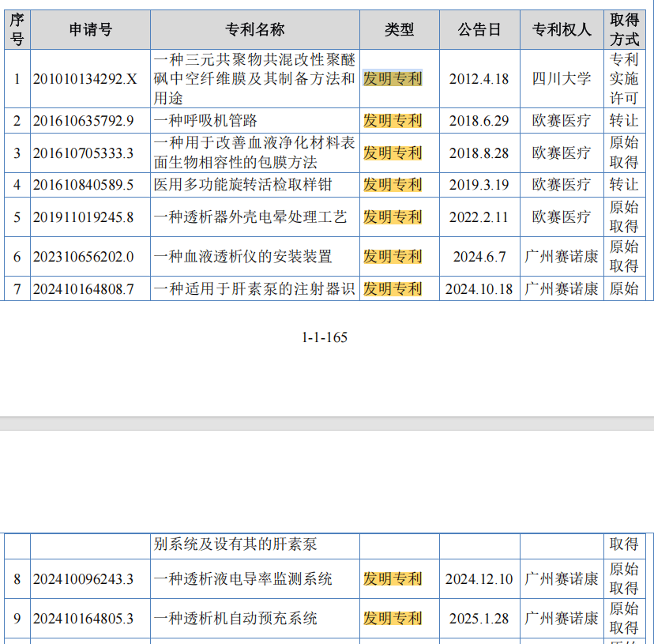Screen dimensions: 654x644
Task: Select date 2018.8.28 in row 3
Action: [x=479, y=153]
